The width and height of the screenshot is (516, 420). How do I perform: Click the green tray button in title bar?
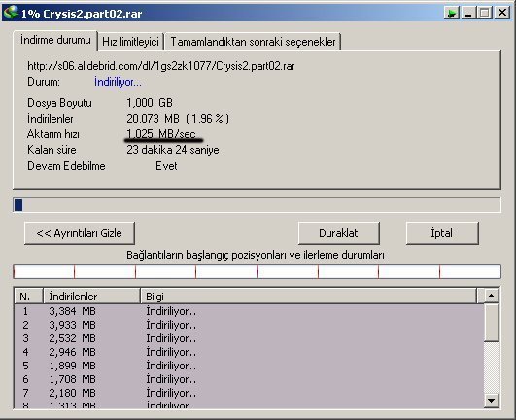tap(452, 13)
